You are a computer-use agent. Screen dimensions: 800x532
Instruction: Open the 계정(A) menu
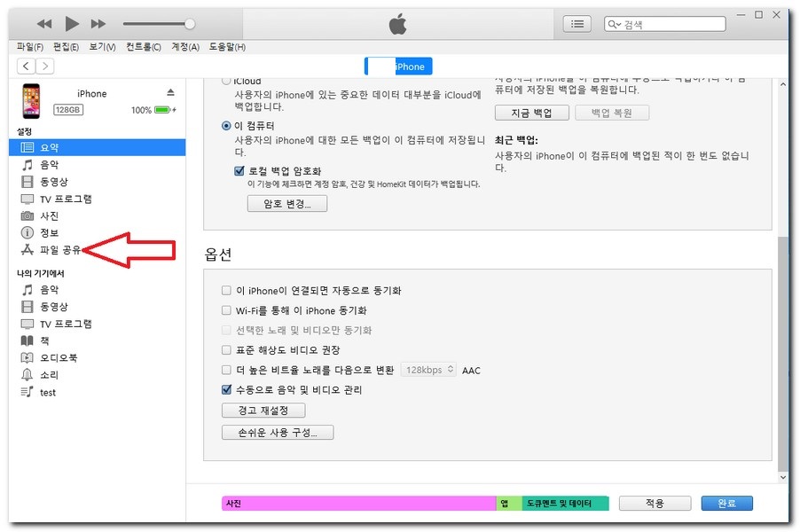pyautogui.click(x=185, y=46)
